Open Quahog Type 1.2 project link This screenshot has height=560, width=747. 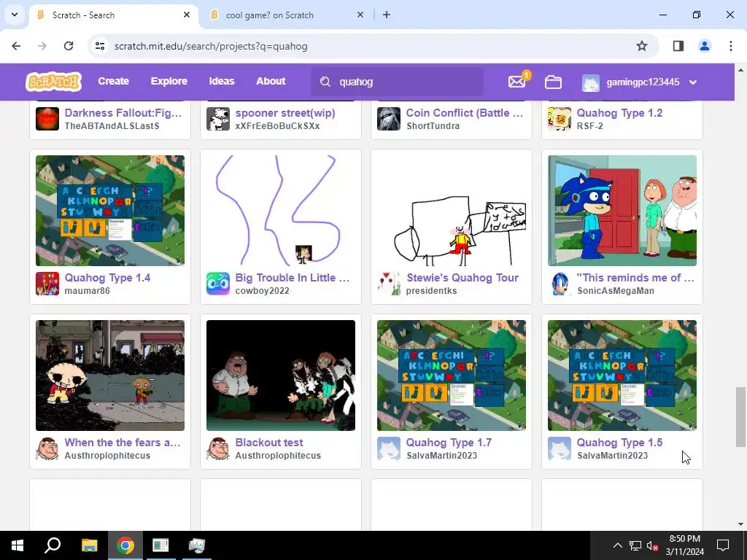coord(620,113)
